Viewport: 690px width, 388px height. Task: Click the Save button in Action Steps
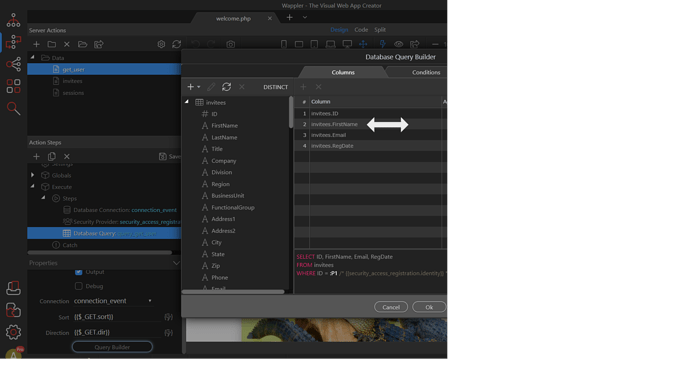pyautogui.click(x=169, y=157)
